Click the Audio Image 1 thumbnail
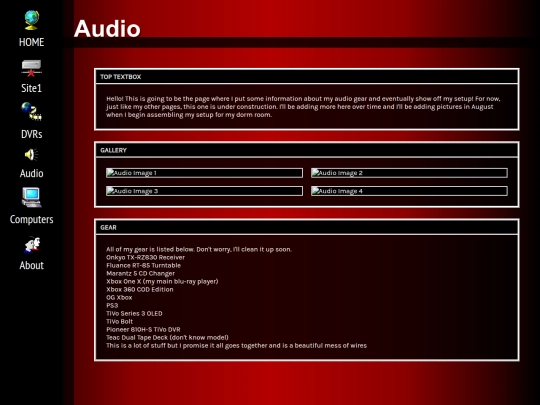 tap(204, 173)
